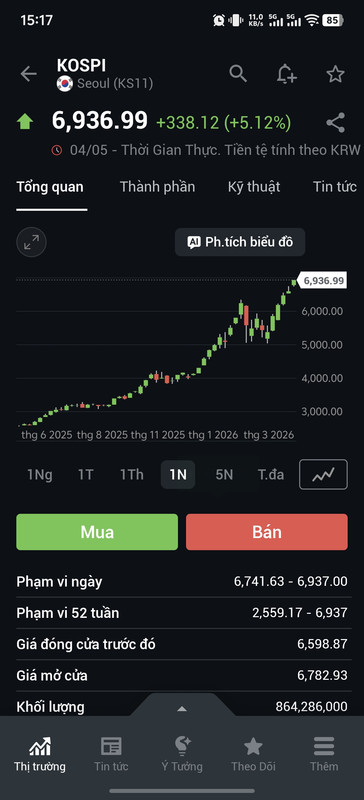This screenshot has width=364, height=800.
Task: Add KOSPI to favorites with star icon
Action: click(335, 74)
